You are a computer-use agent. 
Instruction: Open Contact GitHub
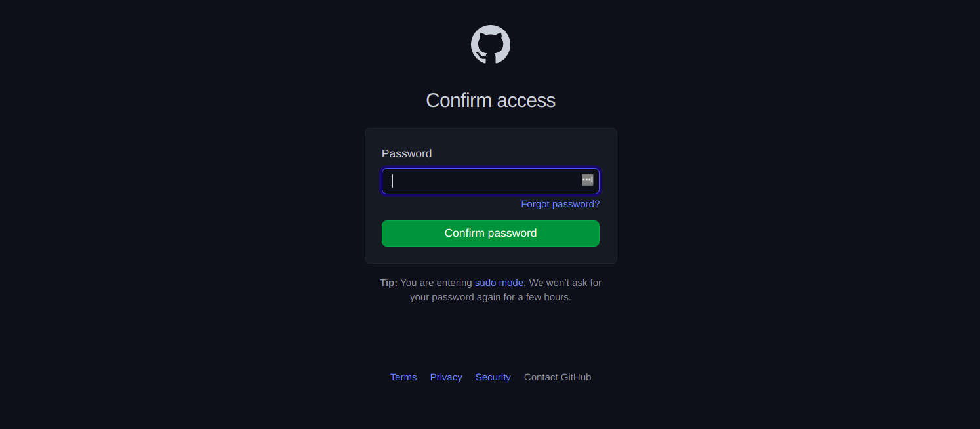pos(558,377)
